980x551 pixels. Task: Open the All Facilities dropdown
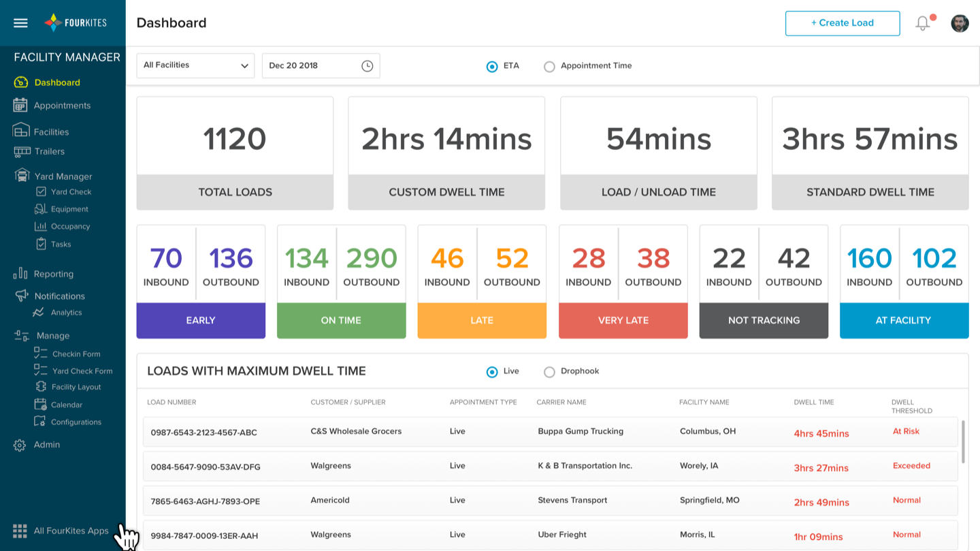click(x=195, y=65)
